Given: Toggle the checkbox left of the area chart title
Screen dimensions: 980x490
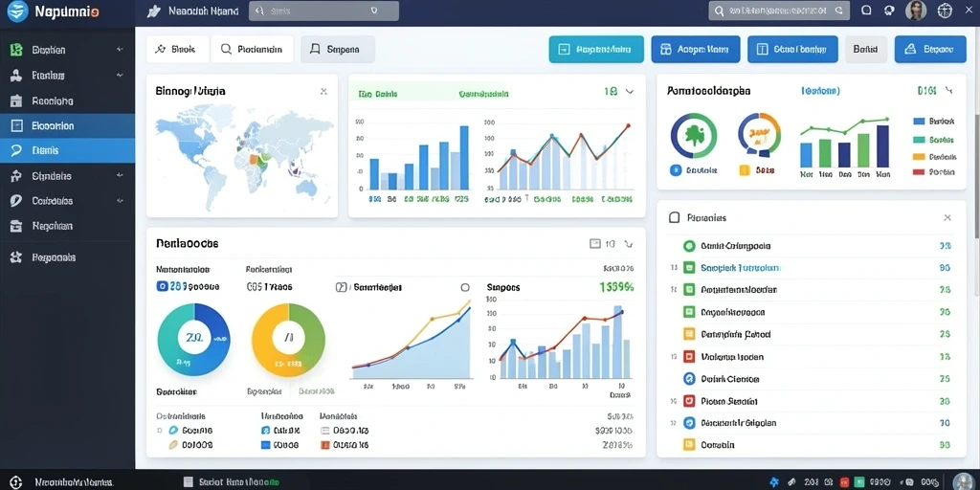Looking at the screenshot, I should click(341, 287).
